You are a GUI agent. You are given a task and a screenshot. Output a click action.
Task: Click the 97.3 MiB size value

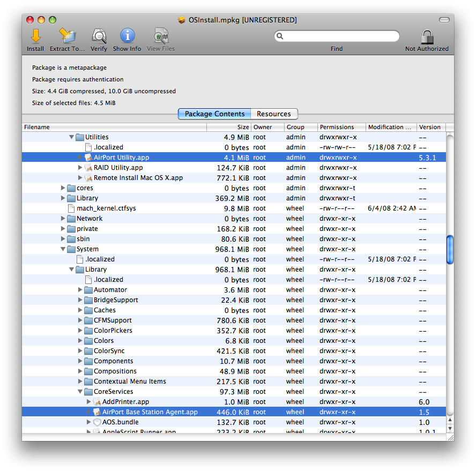234,392
